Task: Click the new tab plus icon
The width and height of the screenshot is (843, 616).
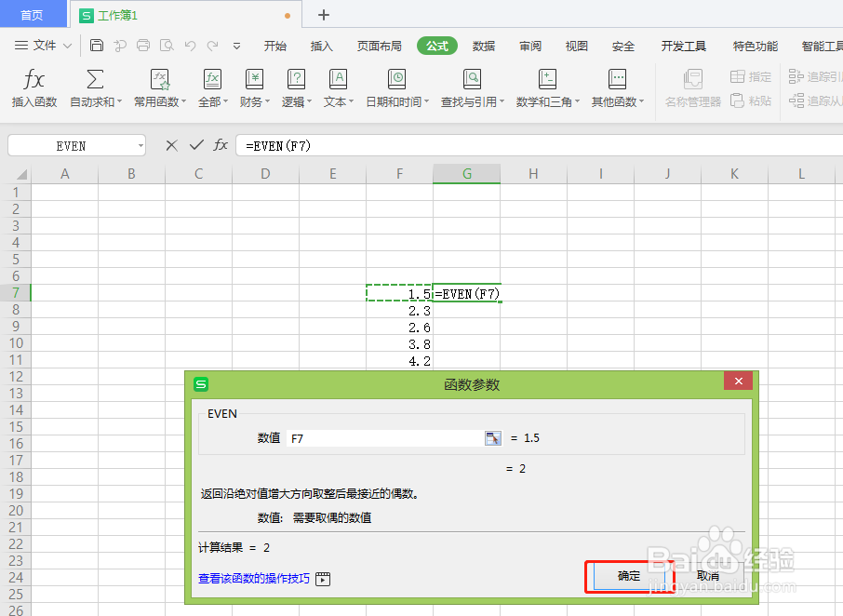Action: click(x=324, y=15)
